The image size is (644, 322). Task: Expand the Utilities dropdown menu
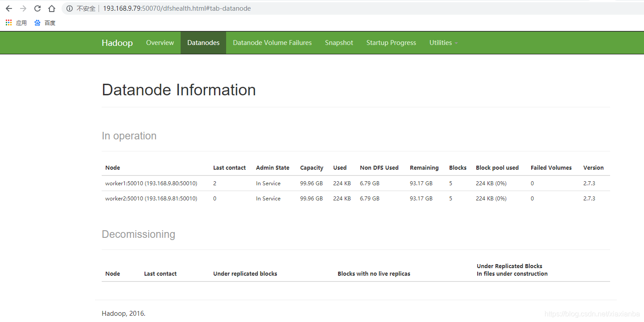(444, 43)
